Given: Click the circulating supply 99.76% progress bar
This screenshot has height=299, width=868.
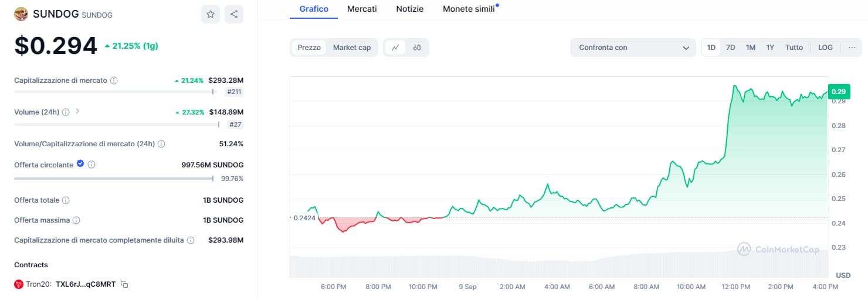Looking at the screenshot, I should coord(114,179).
